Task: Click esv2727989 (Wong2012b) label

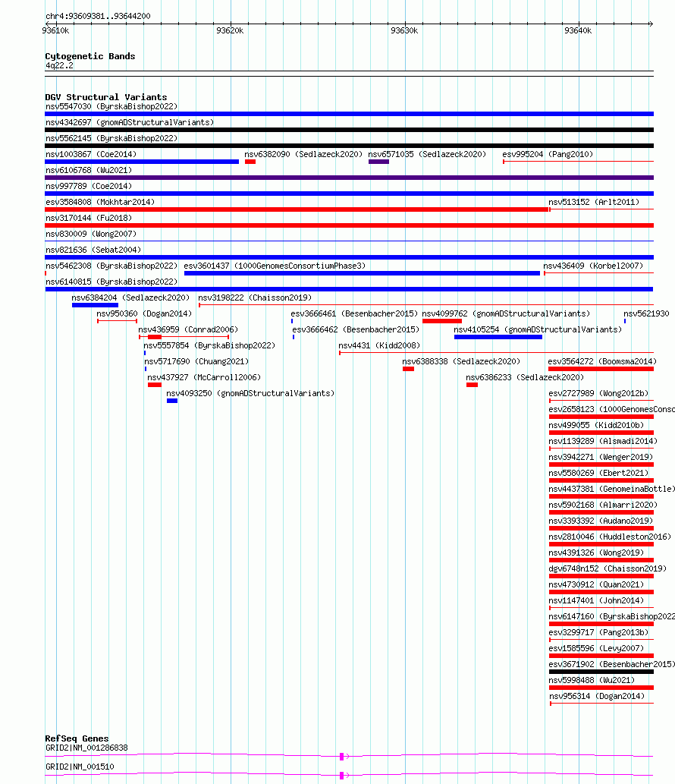Action: tap(598, 395)
